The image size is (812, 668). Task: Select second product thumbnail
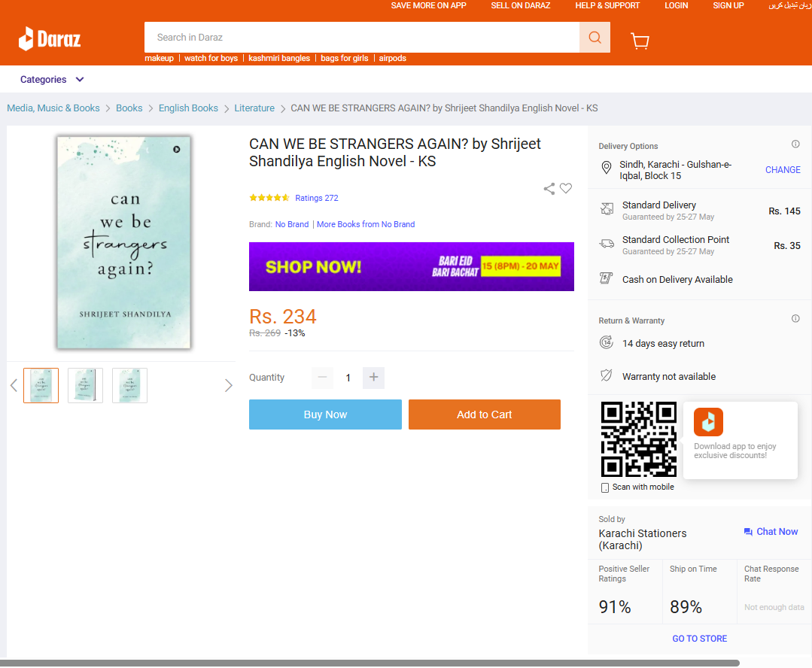coord(86,385)
